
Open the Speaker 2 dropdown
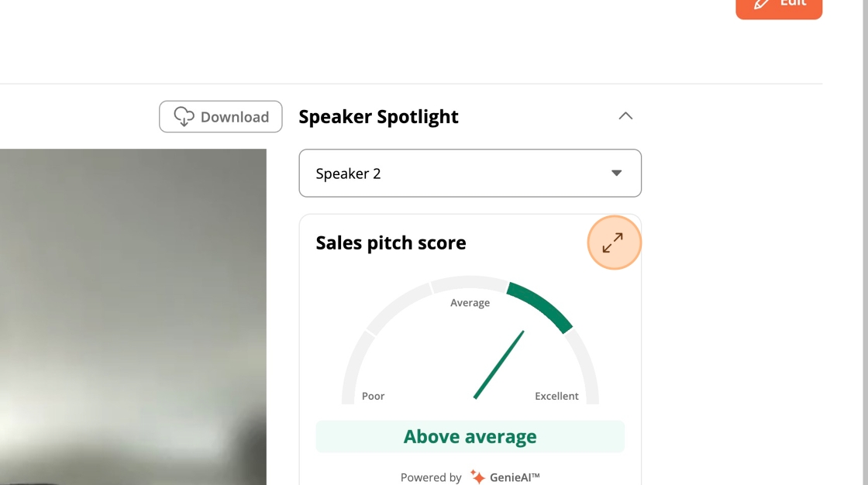470,174
